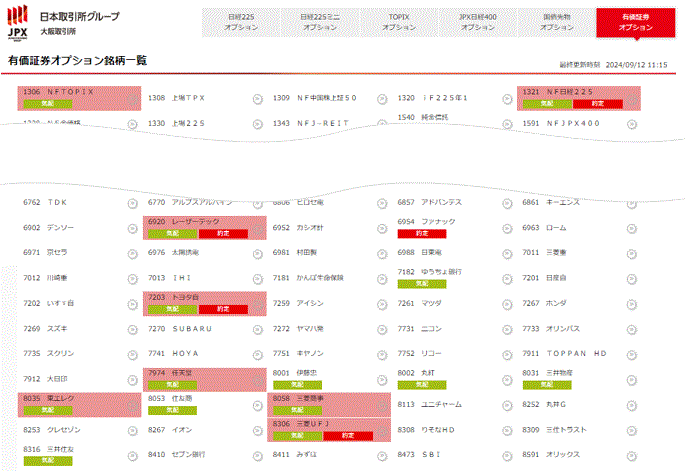Click the arrow icon for 7269 スズキ
The width and height of the screenshot is (686, 471).
tap(133, 330)
